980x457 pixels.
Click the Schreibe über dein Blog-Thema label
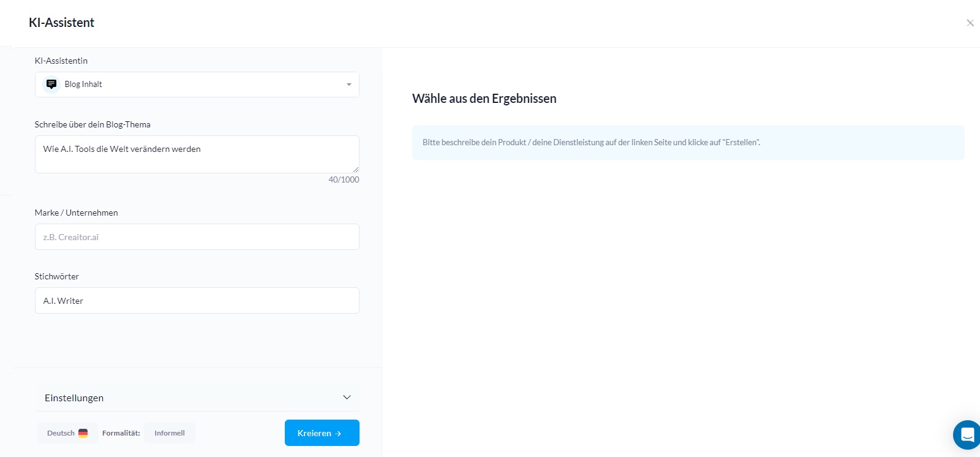(x=92, y=124)
